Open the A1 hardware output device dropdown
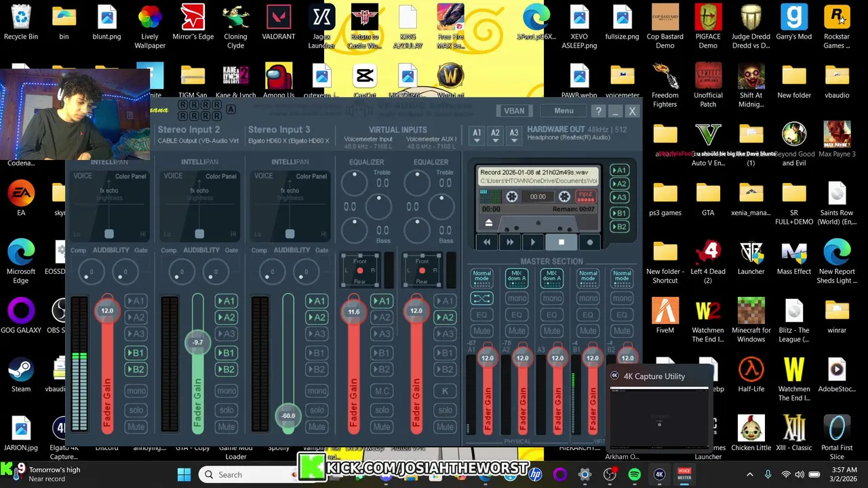Image resolution: width=868 pixels, height=488 pixels. [x=477, y=136]
